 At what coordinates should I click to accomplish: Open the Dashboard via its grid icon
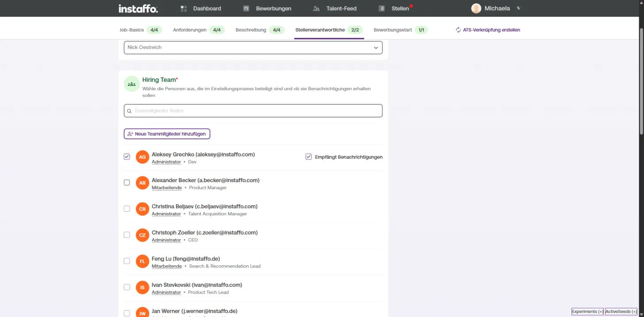184,8
